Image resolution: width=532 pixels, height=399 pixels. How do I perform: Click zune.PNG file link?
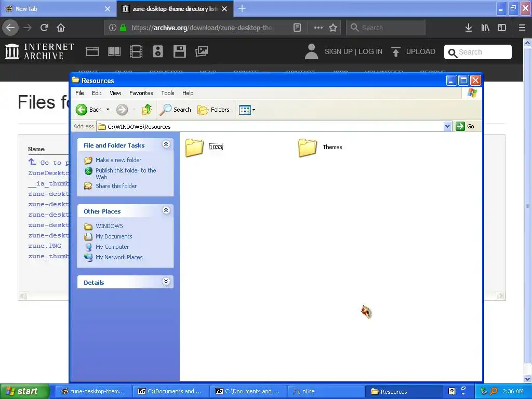(45, 246)
